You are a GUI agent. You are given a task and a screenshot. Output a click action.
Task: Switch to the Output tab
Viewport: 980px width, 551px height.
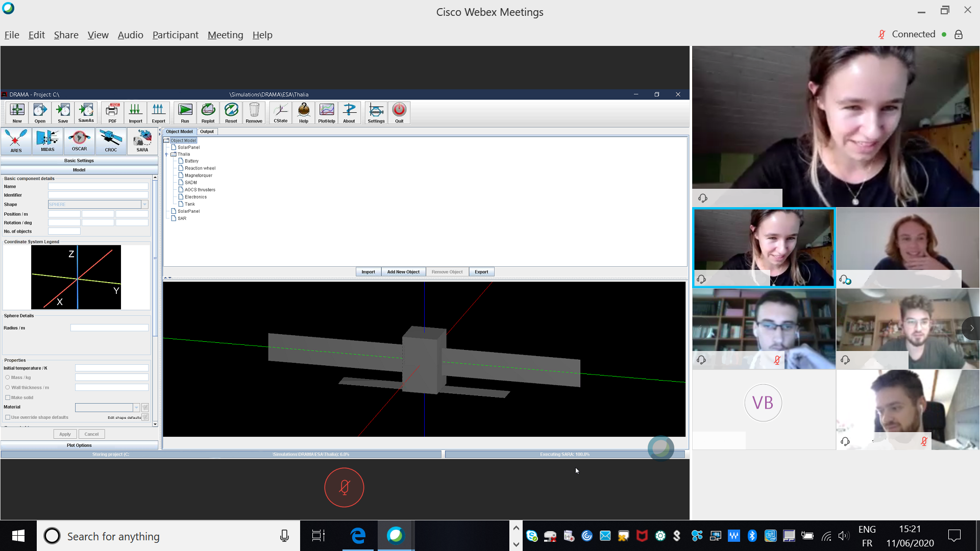click(x=207, y=132)
